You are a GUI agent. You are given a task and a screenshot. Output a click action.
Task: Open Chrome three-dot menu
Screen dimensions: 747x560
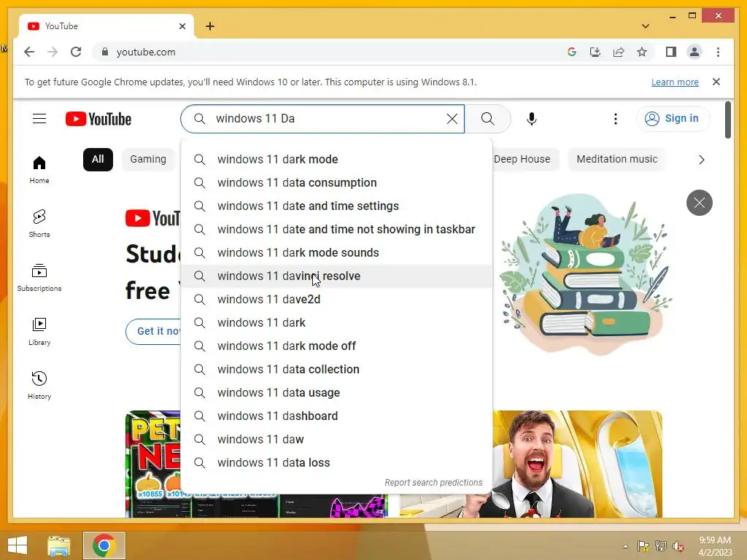pos(718,52)
